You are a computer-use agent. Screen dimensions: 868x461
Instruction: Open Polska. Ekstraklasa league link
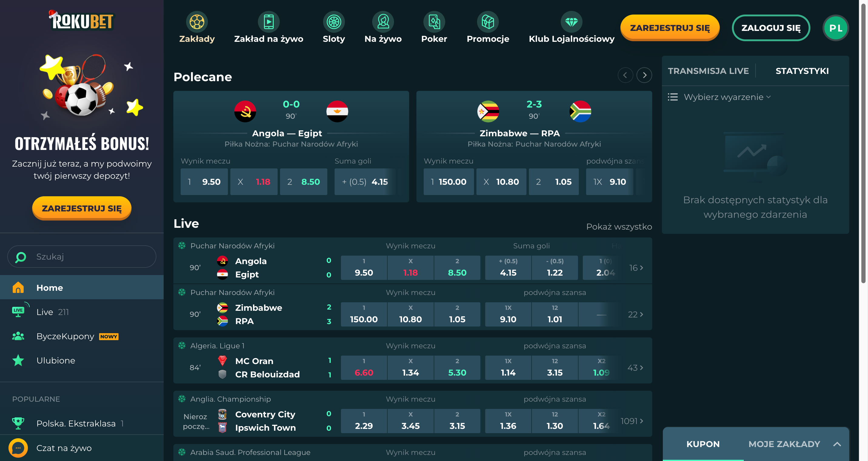tap(76, 423)
